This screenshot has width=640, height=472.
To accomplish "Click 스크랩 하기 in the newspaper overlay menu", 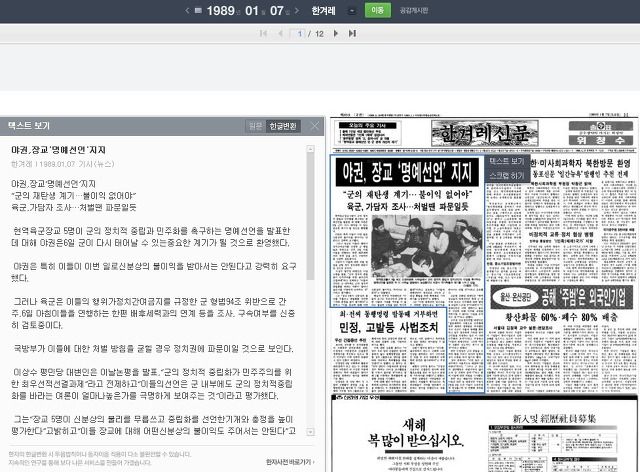I will pyautogui.click(x=507, y=176).
